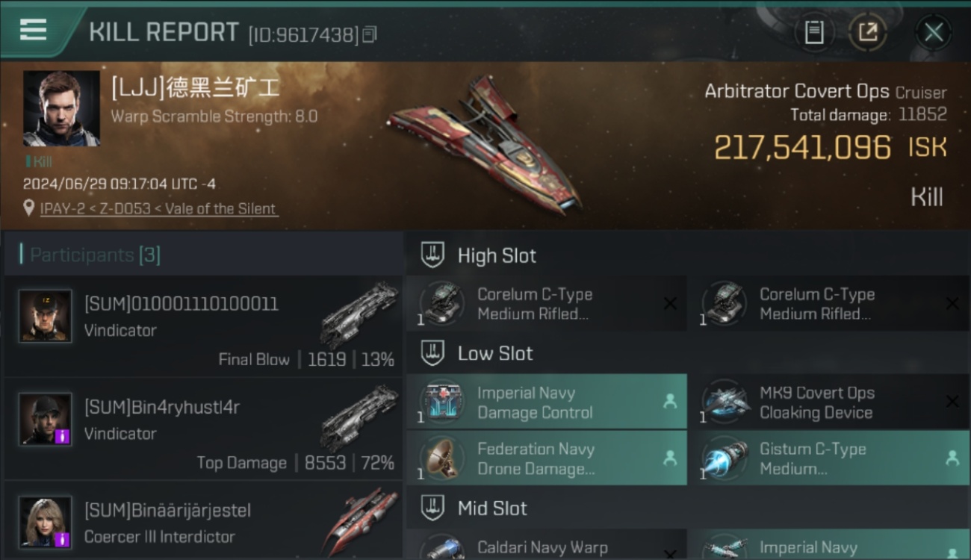Copy the kill report ID
Viewport: 971px width, 560px height.
pyautogui.click(x=370, y=34)
